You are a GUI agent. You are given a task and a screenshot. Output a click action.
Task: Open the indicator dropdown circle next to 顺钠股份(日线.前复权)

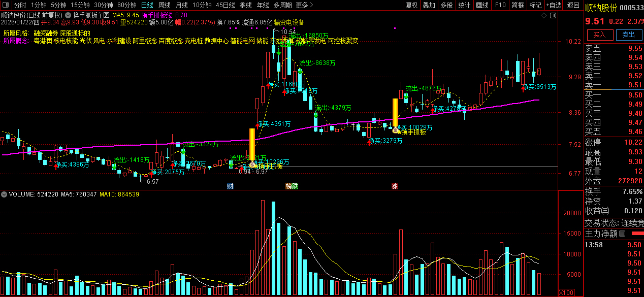click(x=69, y=15)
